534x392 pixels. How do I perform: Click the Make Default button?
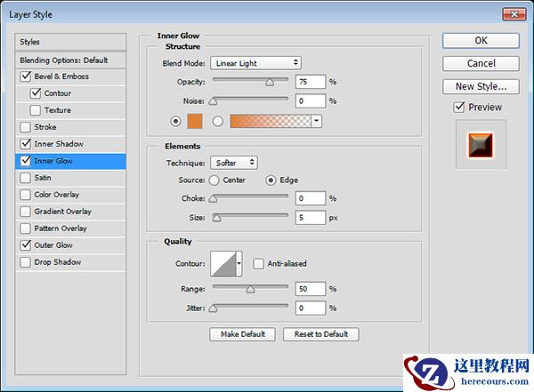[x=242, y=334]
